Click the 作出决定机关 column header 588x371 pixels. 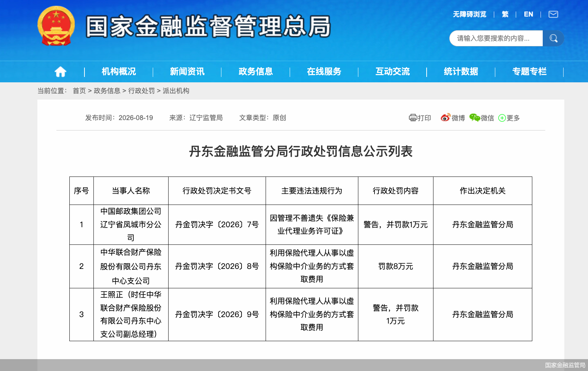(483, 191)
